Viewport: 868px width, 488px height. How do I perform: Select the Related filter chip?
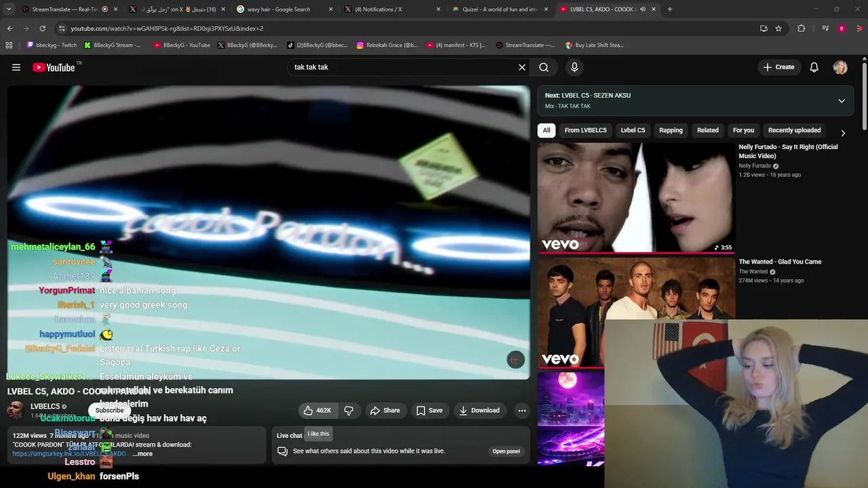(707, 130)
